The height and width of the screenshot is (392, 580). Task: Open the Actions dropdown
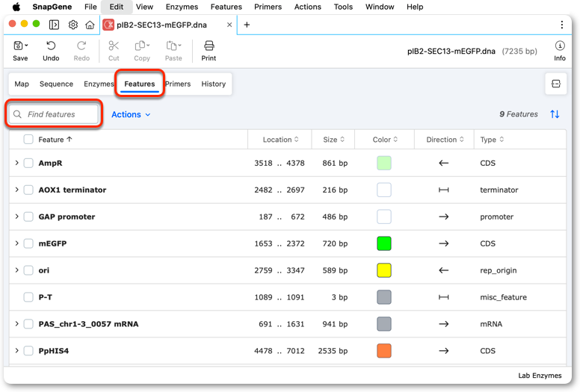(x=131, y=114)
